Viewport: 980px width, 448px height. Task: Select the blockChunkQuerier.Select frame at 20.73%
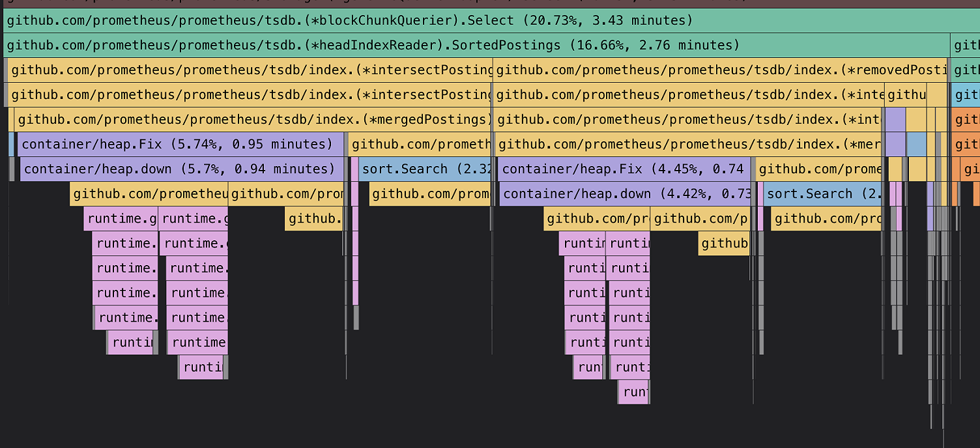click(x=456, y=20)
